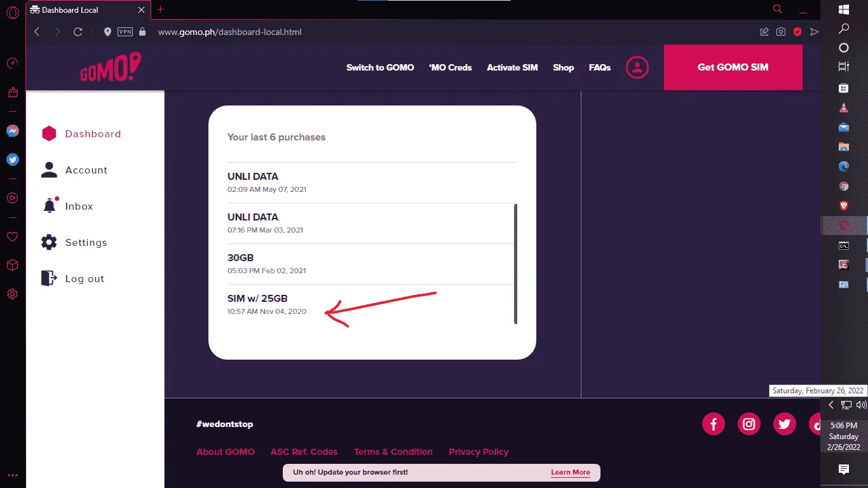The width and height of the screenshot is (868, 488).
Task: Select Dashboard in the left navigation
Action: [x=81, y=134]
